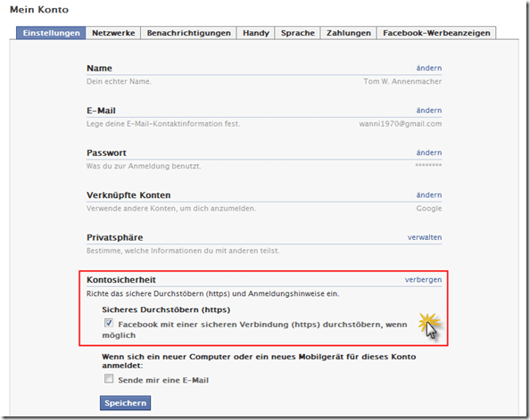This screenshot has width=530, height=420.
Task: Click 'Dein echter Name.' description
Action: [119, 81]
